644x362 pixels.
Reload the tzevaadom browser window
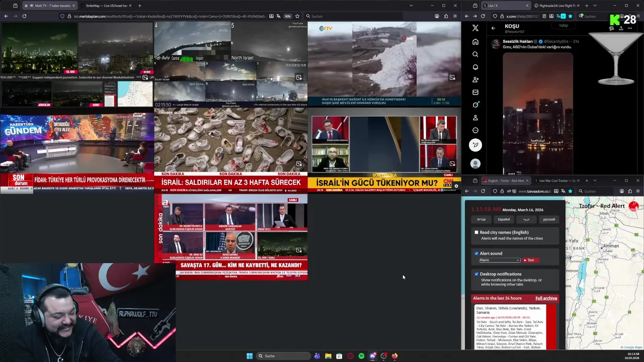tap(483, 191)
